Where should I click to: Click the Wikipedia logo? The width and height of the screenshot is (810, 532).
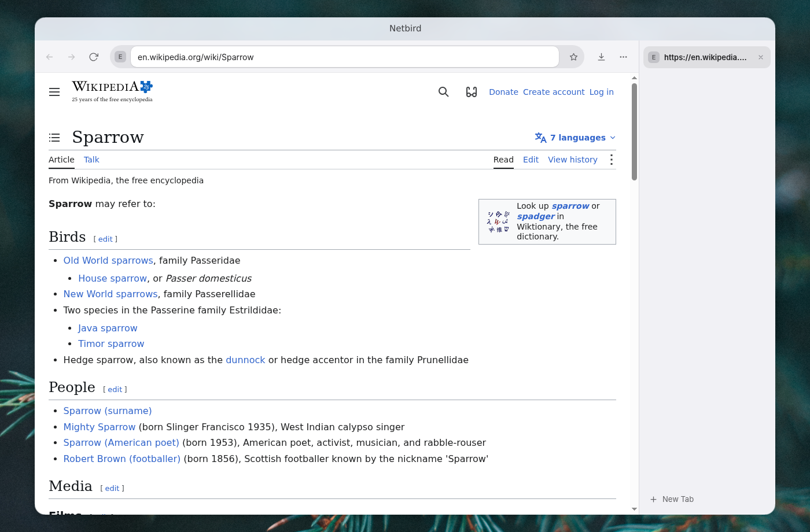[112, 91]
